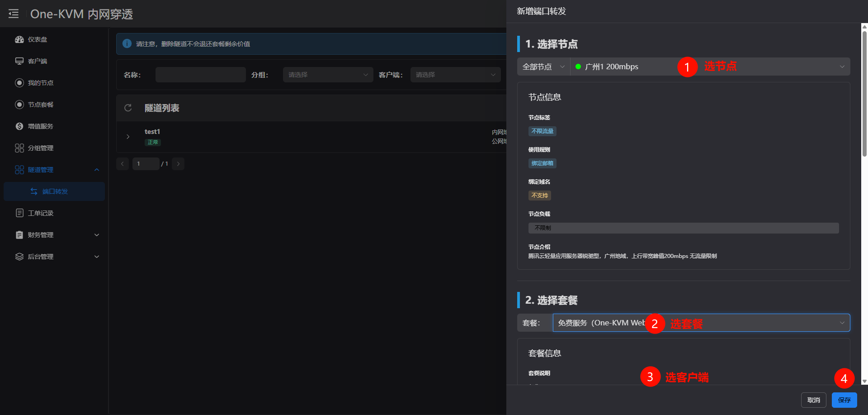Viewport: 868px width, 415px height.
Task: Collapse sidebar using the menu fold icon
Action: [14, 14]
